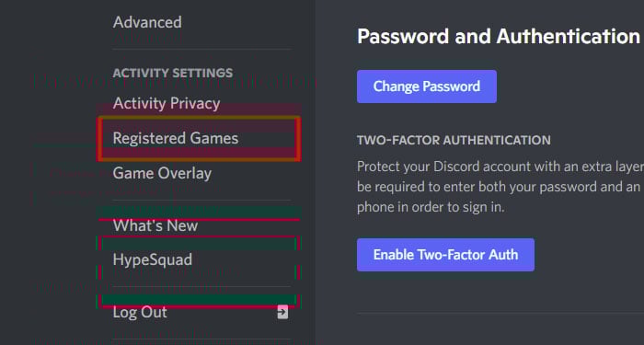Image resolution: width=644 pixels, height=345 pixels.
Task: Select Registered Games in the sidebar
Action: coord(176,138)
